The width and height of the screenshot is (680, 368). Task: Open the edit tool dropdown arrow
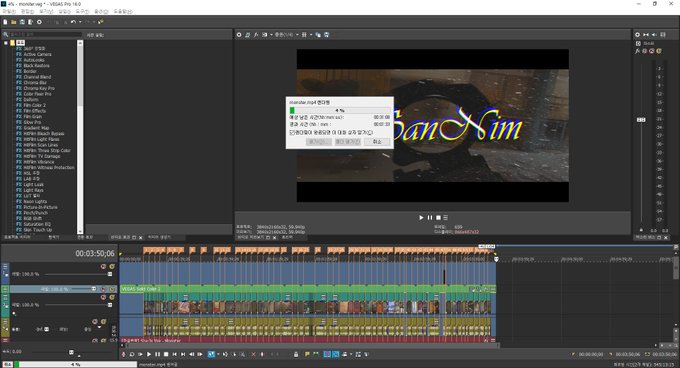point(218,354)
